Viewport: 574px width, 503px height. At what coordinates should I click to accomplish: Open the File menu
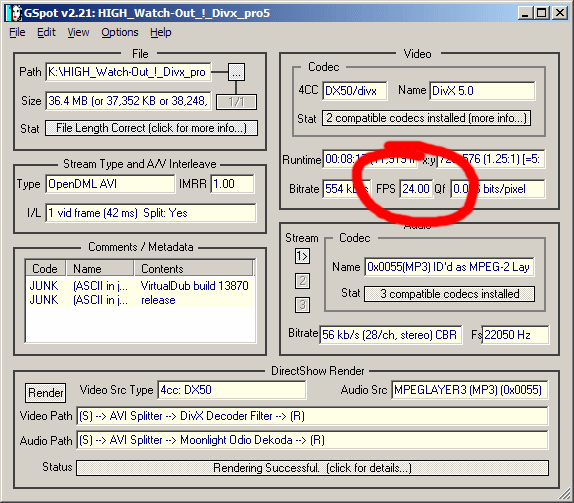[x=17, y=33]
